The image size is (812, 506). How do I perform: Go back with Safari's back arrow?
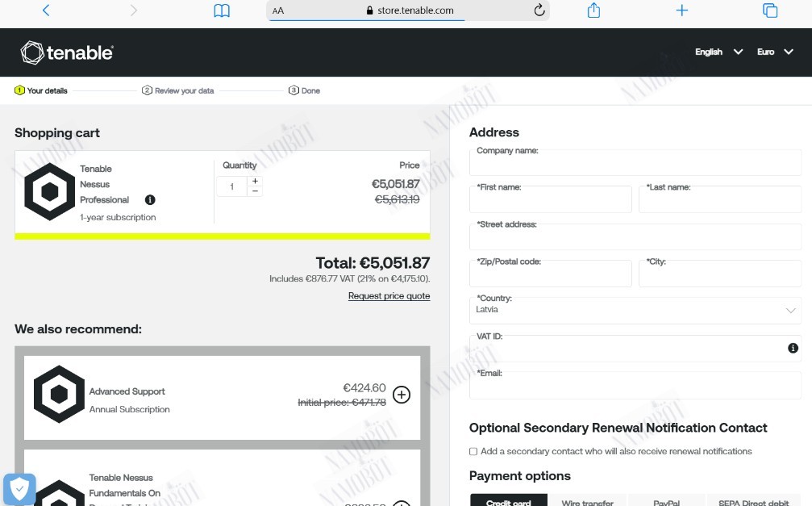[46, 10]
